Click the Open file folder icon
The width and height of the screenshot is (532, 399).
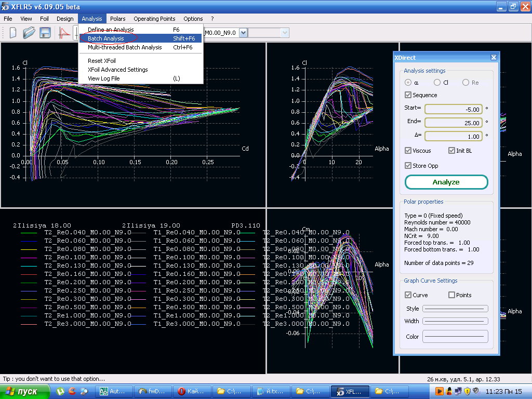tap(29, 33)
